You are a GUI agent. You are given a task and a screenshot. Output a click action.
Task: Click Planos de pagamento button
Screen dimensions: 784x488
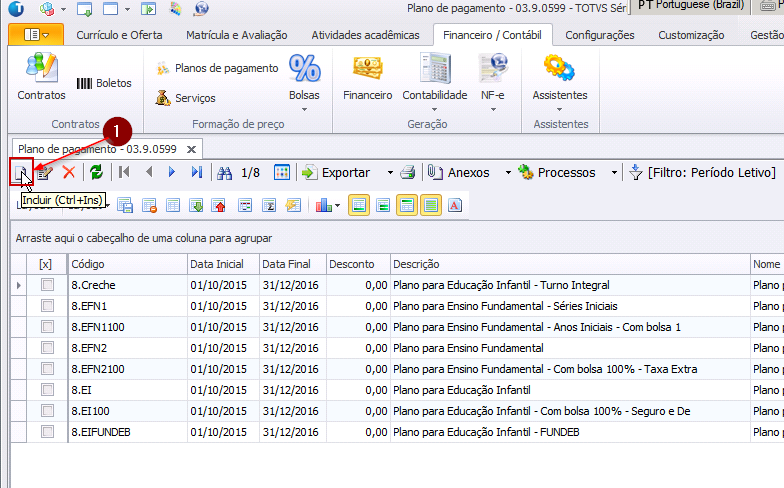[x=216, y=68]
